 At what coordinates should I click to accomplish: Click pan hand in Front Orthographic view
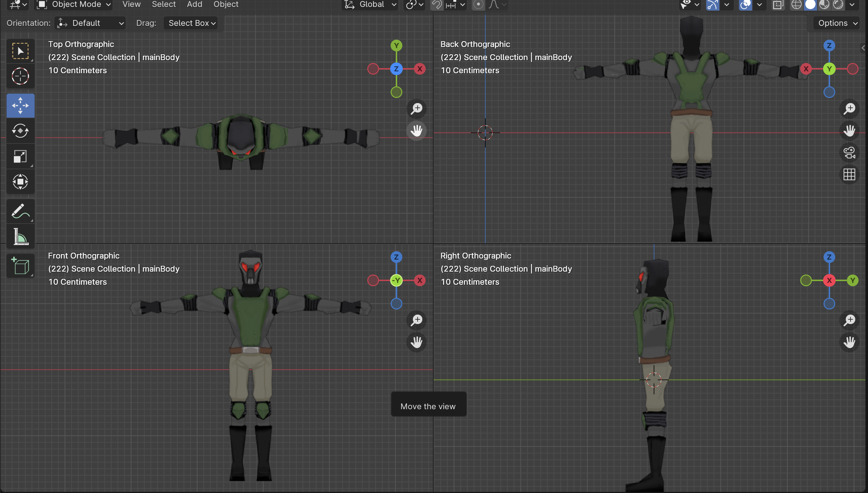point(417,342)
